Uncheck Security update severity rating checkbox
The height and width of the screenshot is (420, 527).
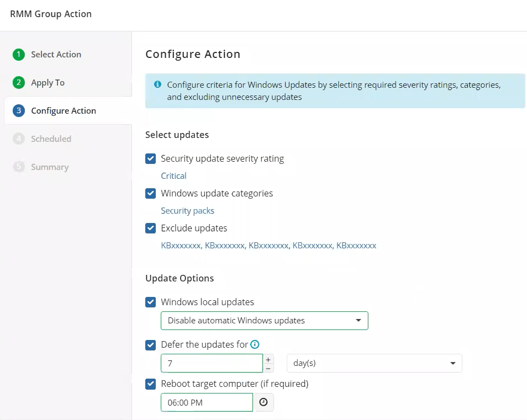pyautogui.click(x=150, y=159)
